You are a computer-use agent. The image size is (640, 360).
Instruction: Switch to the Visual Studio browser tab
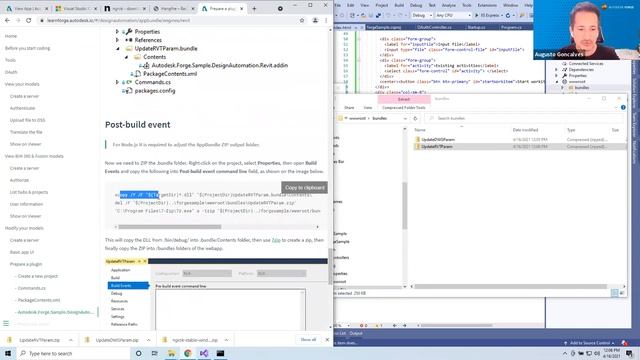click(x=76, y=9)
